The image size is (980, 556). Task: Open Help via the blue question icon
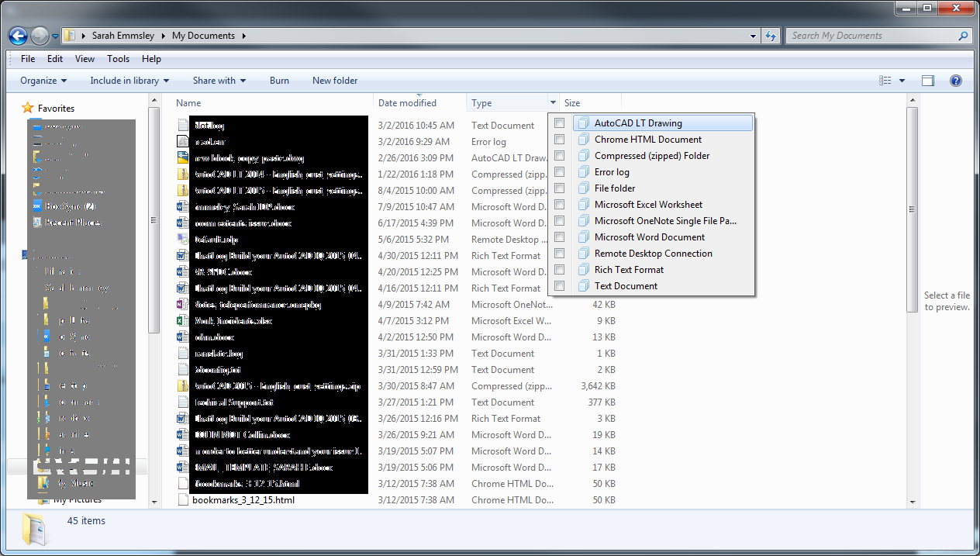point(956,81)
